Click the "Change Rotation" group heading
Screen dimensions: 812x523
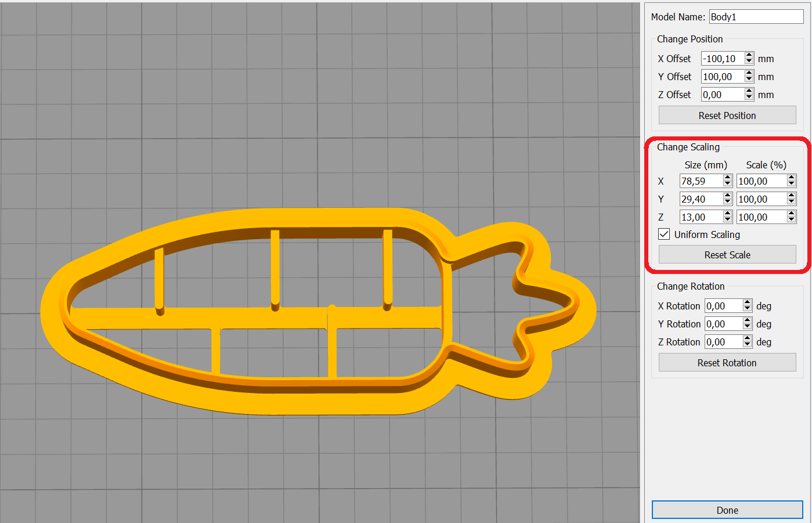tap(691, 286)
